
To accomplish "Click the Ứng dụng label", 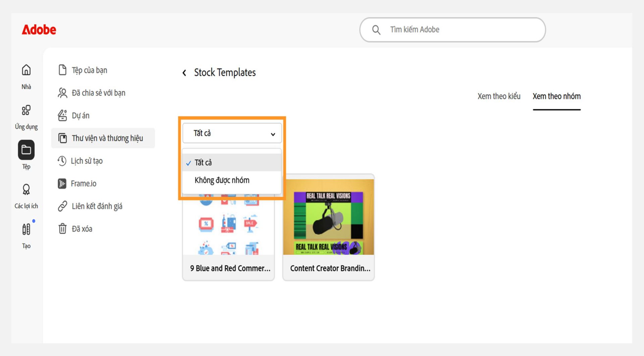I will (x=26, y=127).
